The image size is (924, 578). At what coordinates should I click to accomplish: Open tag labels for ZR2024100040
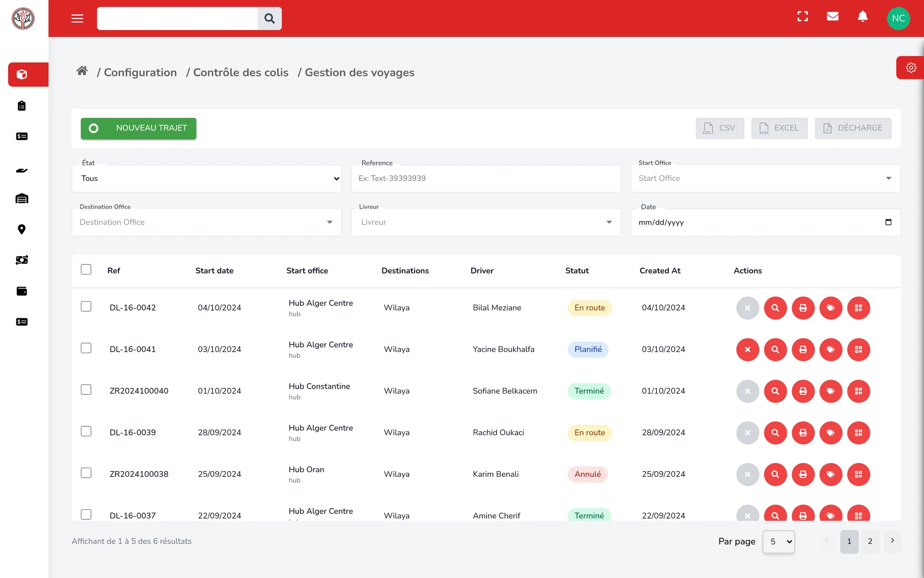(831, 391)
